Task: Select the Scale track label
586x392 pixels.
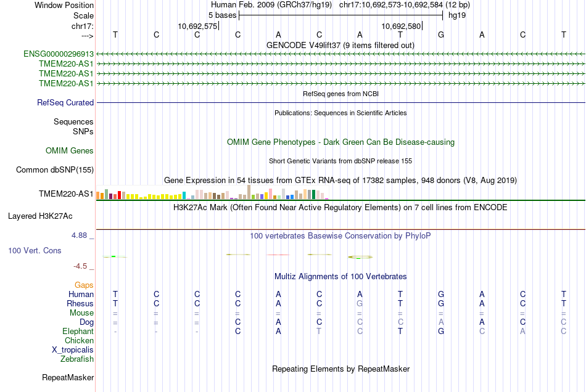Action: coord(83,15)
